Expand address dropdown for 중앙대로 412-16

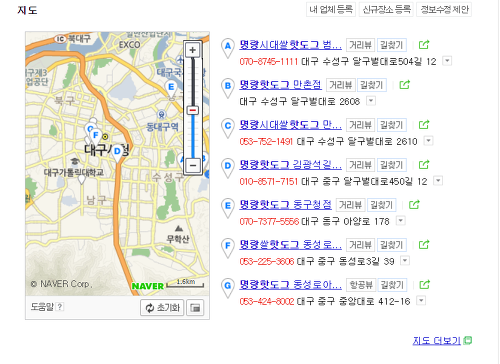point(421,301)
